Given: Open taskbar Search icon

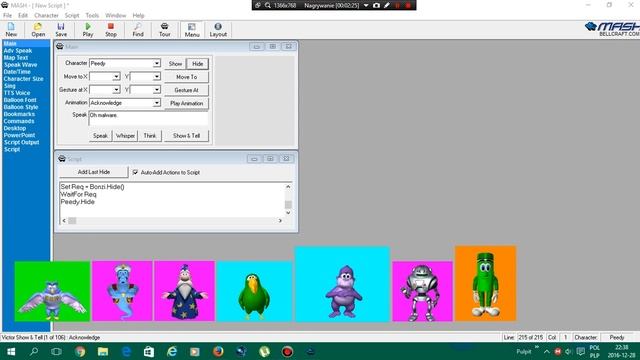Looking at the screenshot, I should click(34, 351).
